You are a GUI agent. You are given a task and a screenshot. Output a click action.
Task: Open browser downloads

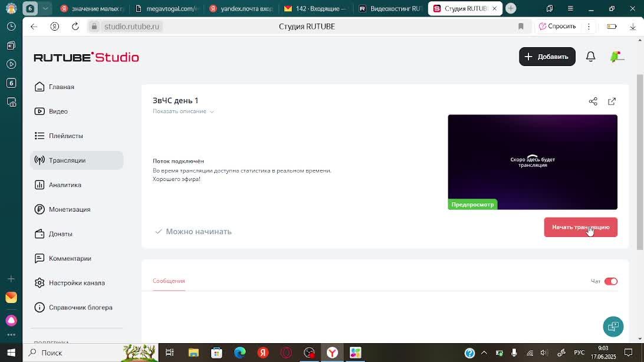point(632,27)
